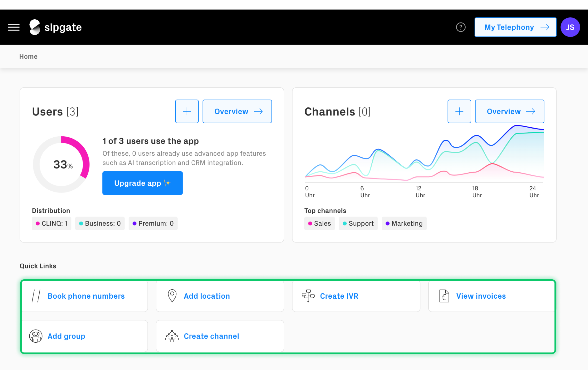Click the hash icon for phone numbers
The height and width of the screenshot is (370, 588).
[36, 296]
